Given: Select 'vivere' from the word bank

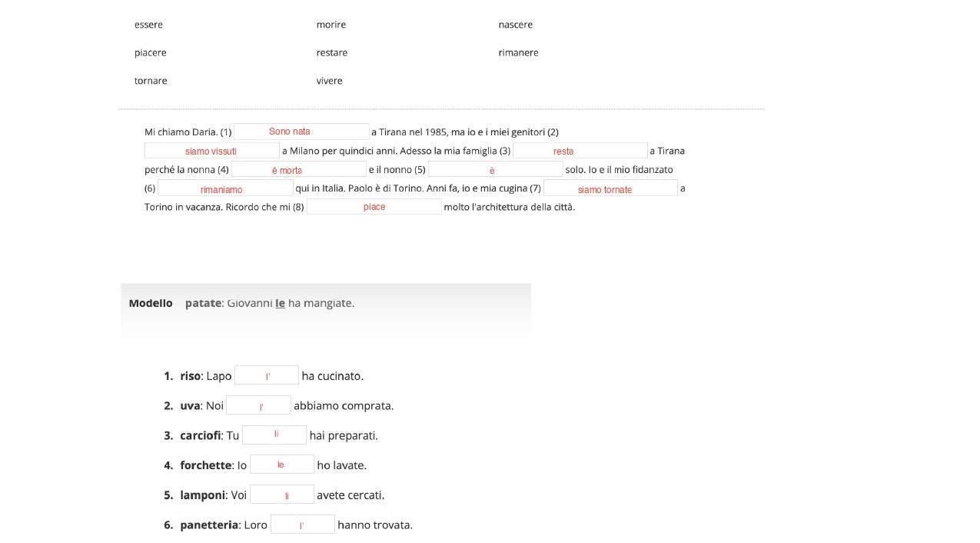Looking at the screenshot, I should pos(330,81).
